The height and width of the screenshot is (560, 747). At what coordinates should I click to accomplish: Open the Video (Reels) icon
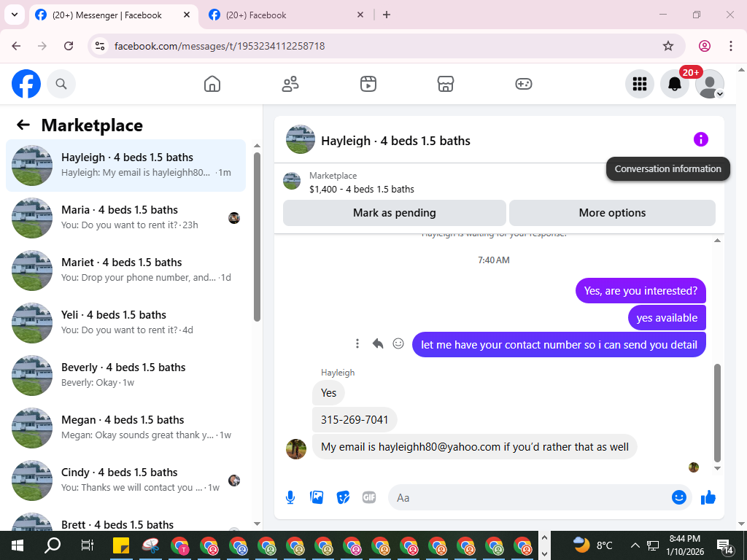[x=368, y=84]
